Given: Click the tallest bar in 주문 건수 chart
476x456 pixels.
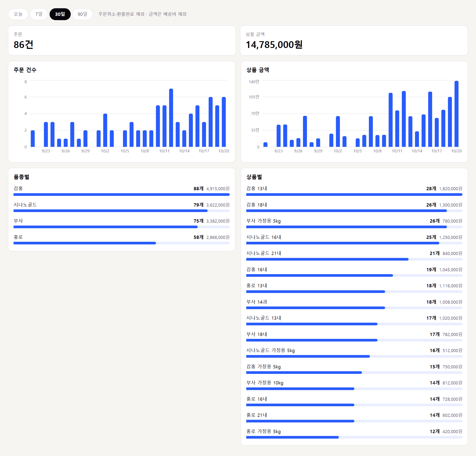Looking at the screenshot, I should click(171, 118).
